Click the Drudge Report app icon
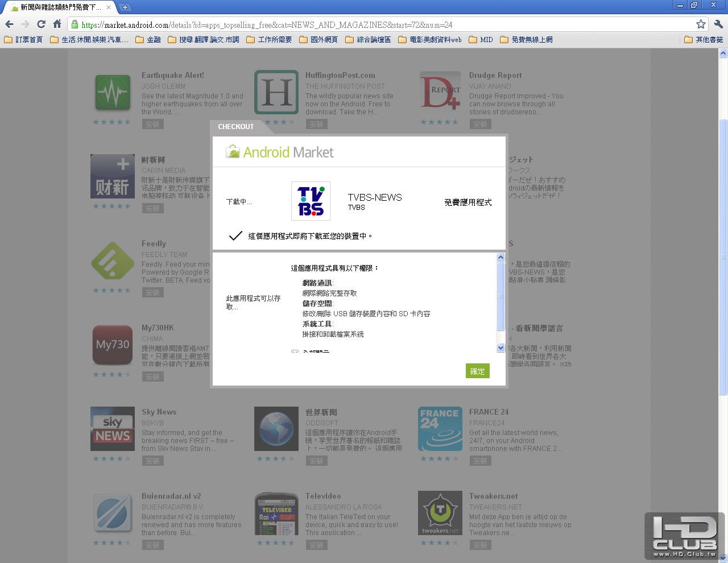Viewport: 728px width, 563px height. 440,93
